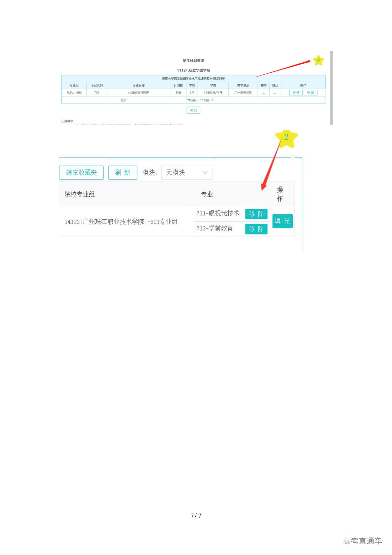Remove the 713-学前教育 major
Viewport: 392px width, 555px height.
pyautogui.click(x=256, y=229)
